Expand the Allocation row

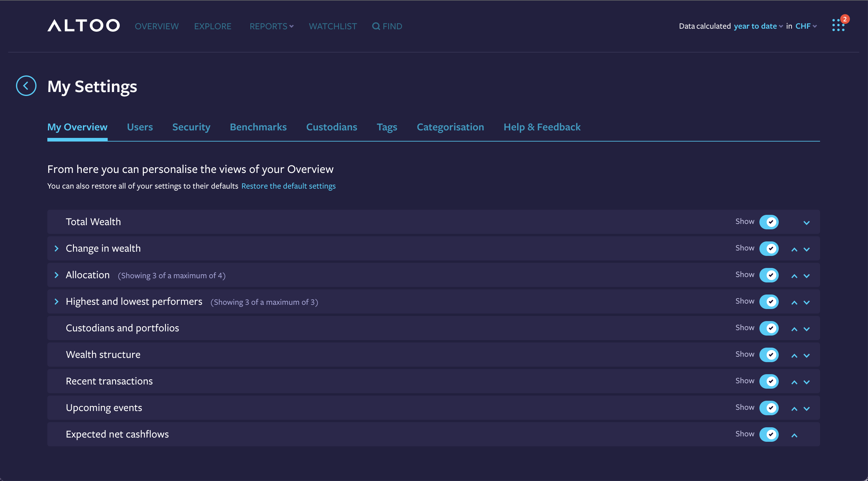coord(56,275)
